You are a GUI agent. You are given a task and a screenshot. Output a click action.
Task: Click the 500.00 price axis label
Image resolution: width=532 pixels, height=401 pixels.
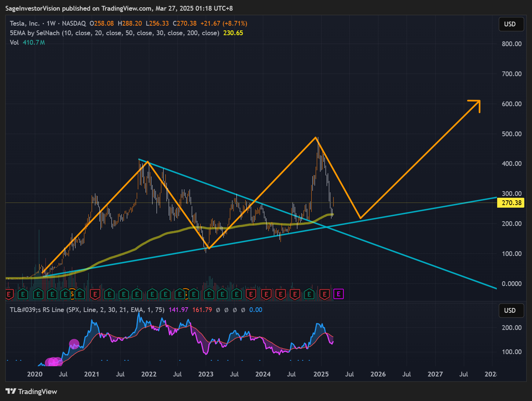click(x=512, y=134)
